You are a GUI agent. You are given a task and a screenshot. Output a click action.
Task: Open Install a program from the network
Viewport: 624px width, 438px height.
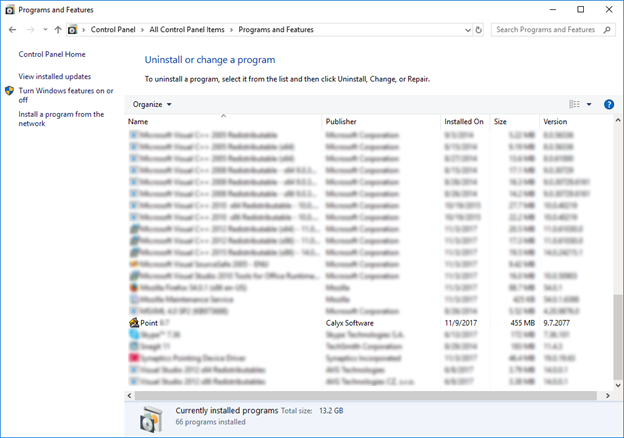(x=61, y=119)
